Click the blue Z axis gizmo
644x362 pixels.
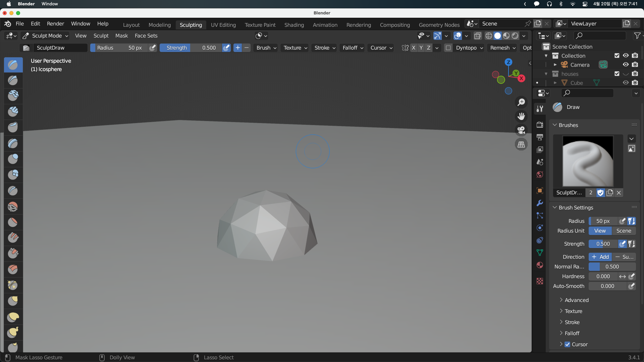(x=508, y=62)
